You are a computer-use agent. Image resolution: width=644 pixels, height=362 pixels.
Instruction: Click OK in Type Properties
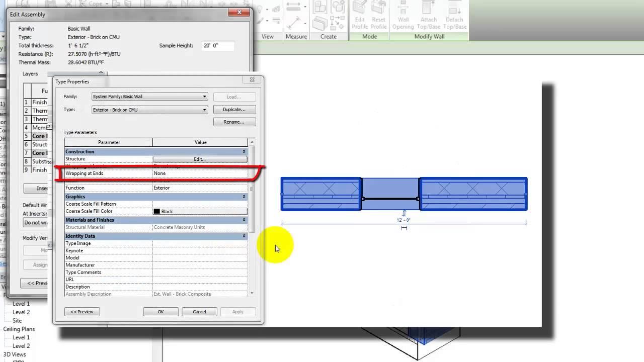(160, 312)
